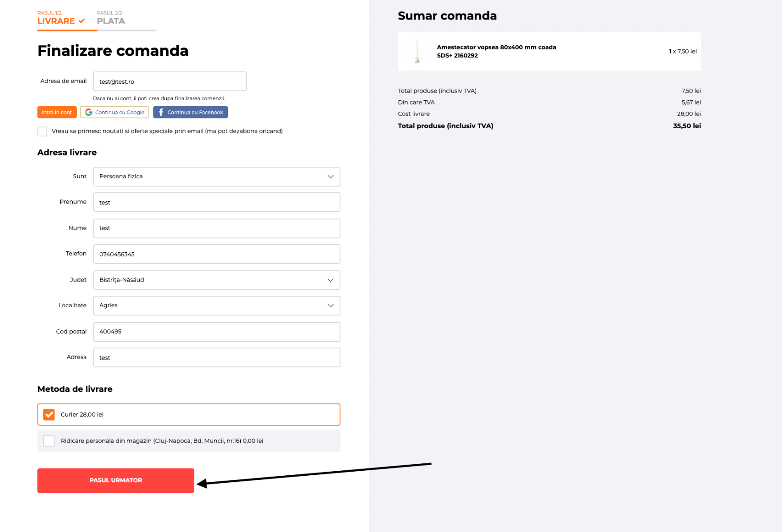The height and width of the screenshot is (532, 782).
Task: Click the email address input field
Action: (x=170, y=82)
